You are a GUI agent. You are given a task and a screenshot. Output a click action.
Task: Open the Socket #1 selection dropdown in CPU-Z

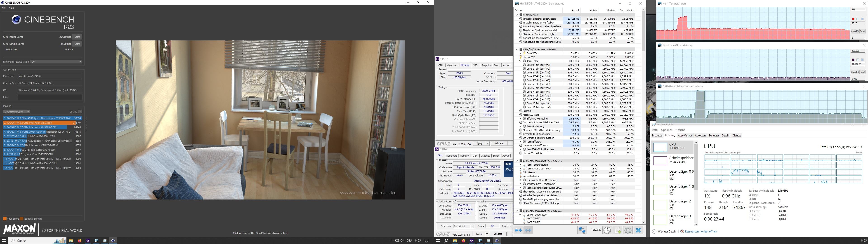[x=463, y=226]
